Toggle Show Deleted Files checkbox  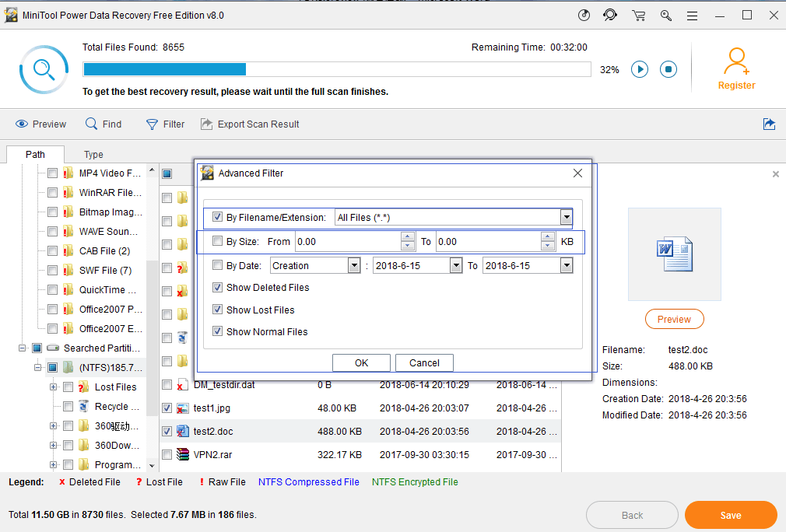[x=217, y=287]
